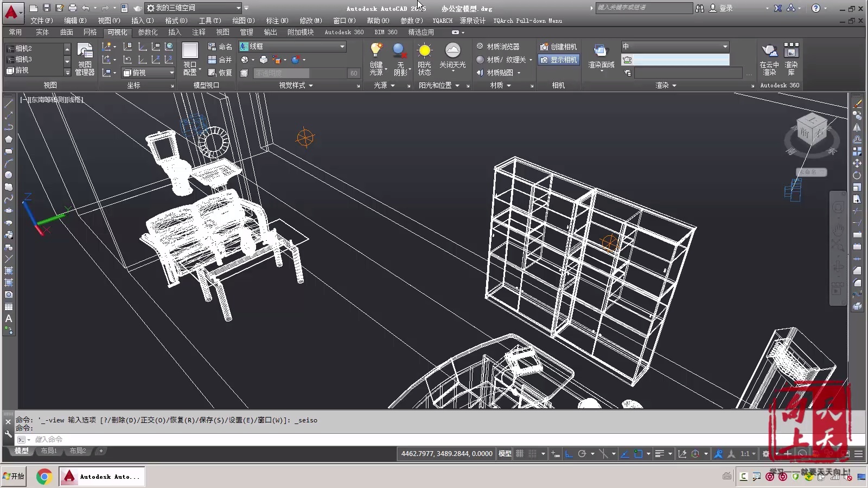868x488 pixels.
Task: Open the View Manager (视图管理器)
Action: pos(85,59)
